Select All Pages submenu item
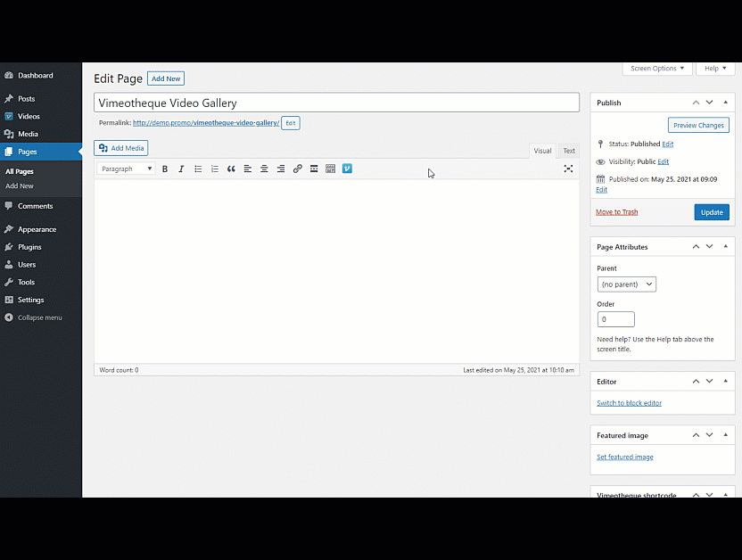 (20, 172)
